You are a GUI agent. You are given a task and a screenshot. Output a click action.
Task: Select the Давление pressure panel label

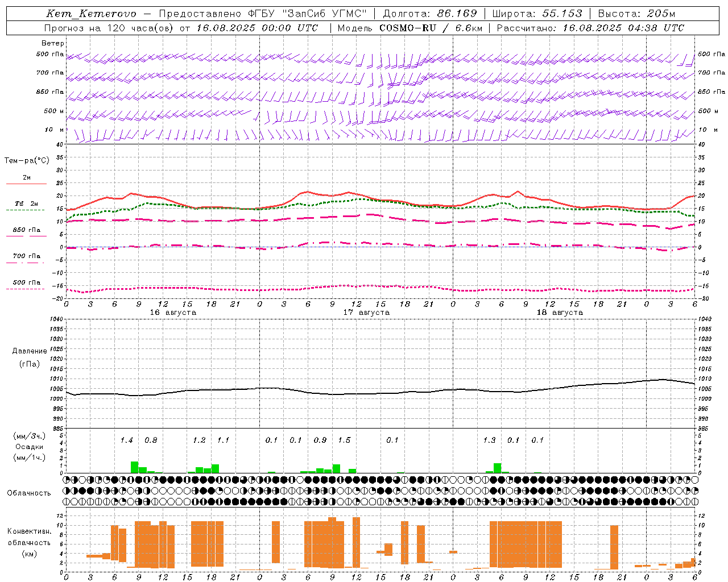[30, 351]
